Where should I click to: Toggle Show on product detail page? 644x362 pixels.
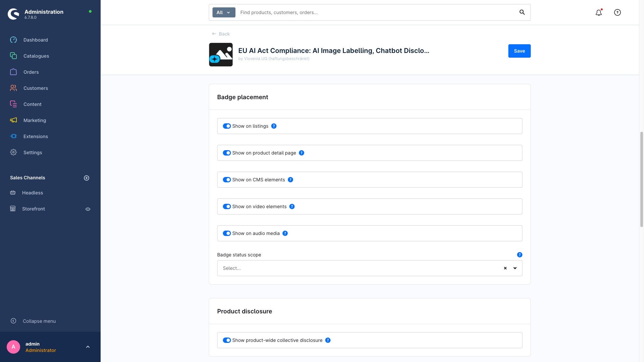227,153
